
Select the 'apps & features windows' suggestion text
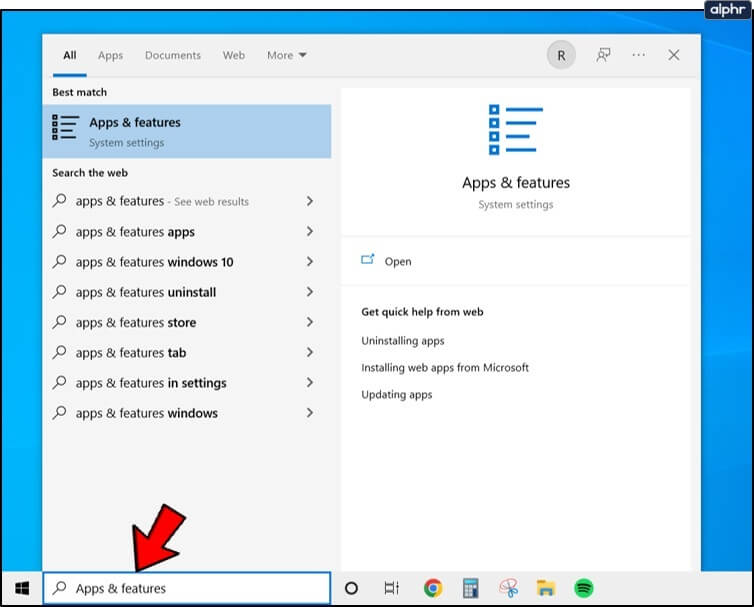coord(147,413)
